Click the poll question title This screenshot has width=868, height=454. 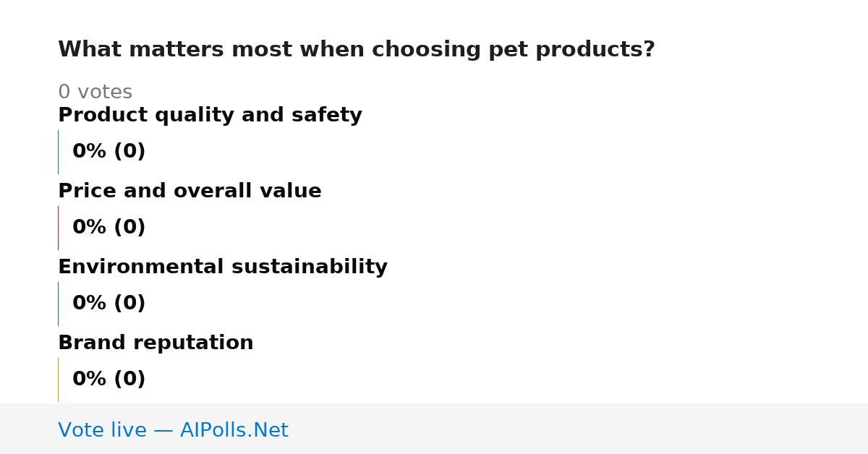point(357,50)
